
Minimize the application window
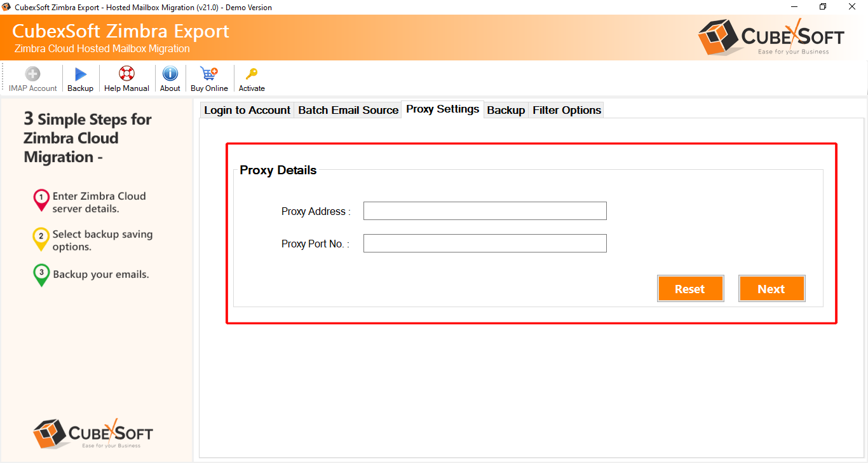pyautogui.click(x=793, y=7)
